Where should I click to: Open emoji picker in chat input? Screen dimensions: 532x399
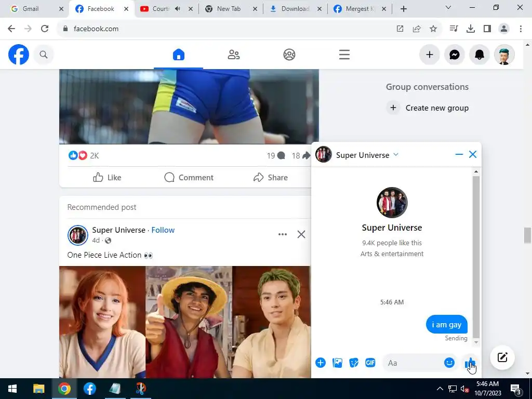click(449, 363)
